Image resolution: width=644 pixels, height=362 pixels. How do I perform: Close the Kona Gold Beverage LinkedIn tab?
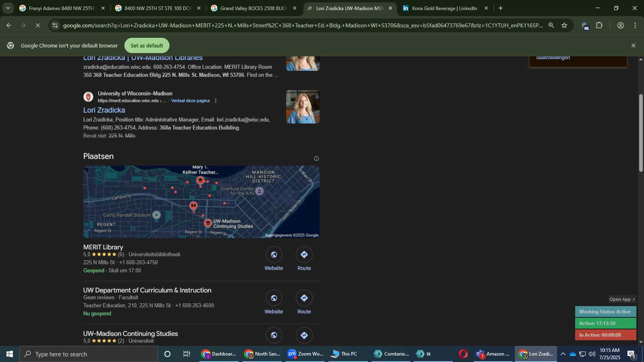pyautogui.click(x=486, y=8)
